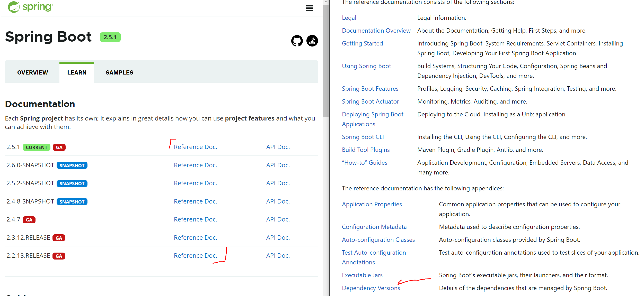Viewport: 644px width, 296px height.
Task: Click scrollbar up arrow of left pane
Action: pos(326,2)
